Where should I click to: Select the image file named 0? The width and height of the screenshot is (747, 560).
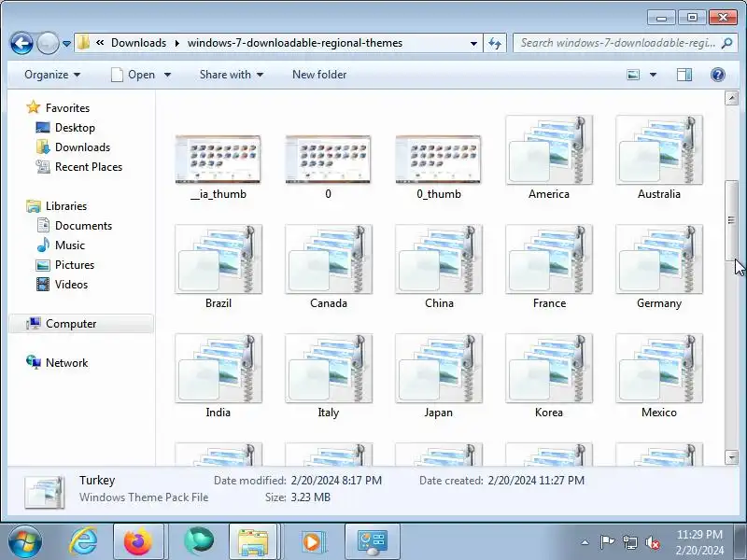click(x=329, y=159)
